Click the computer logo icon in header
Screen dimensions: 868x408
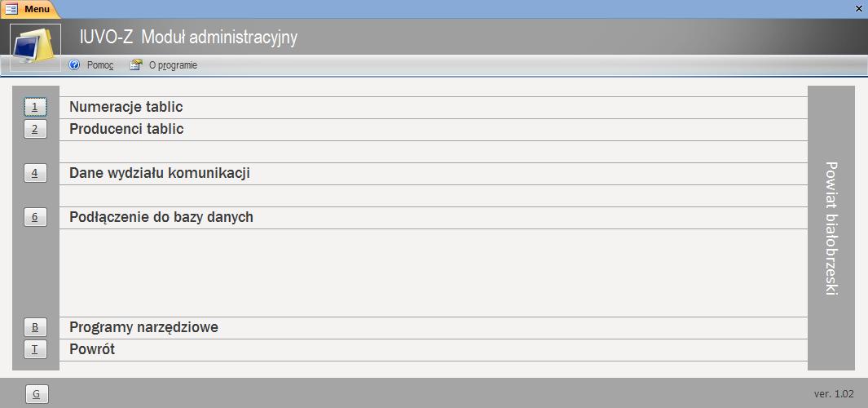coord(36,47)
